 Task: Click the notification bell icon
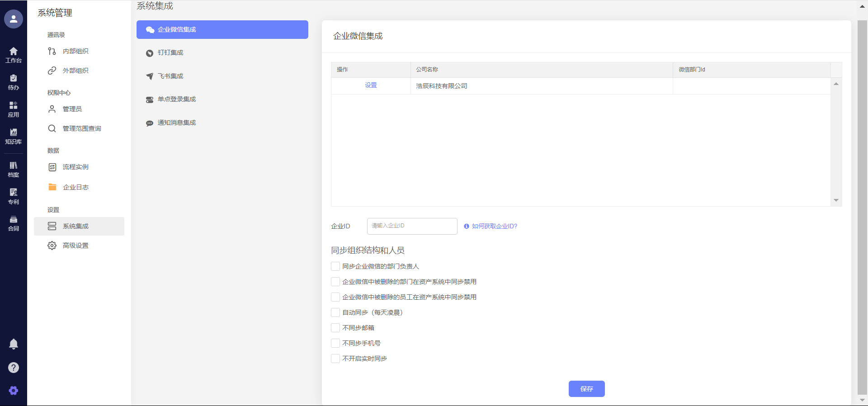coord(14,344)
